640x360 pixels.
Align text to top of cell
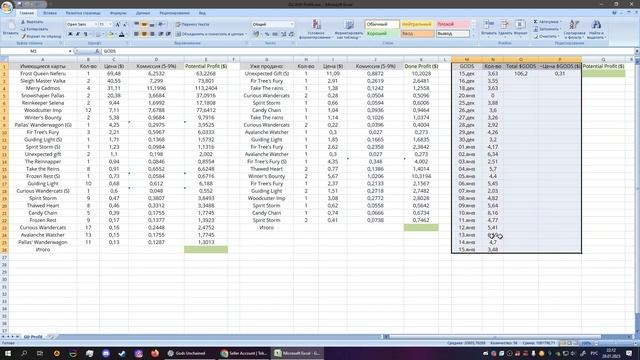click(x=137, y=24)
